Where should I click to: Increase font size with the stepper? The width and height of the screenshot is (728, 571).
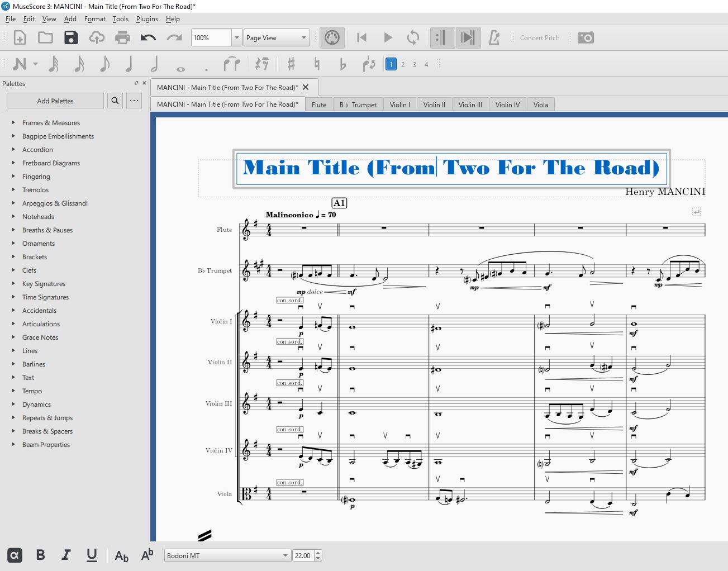[317, 552]
